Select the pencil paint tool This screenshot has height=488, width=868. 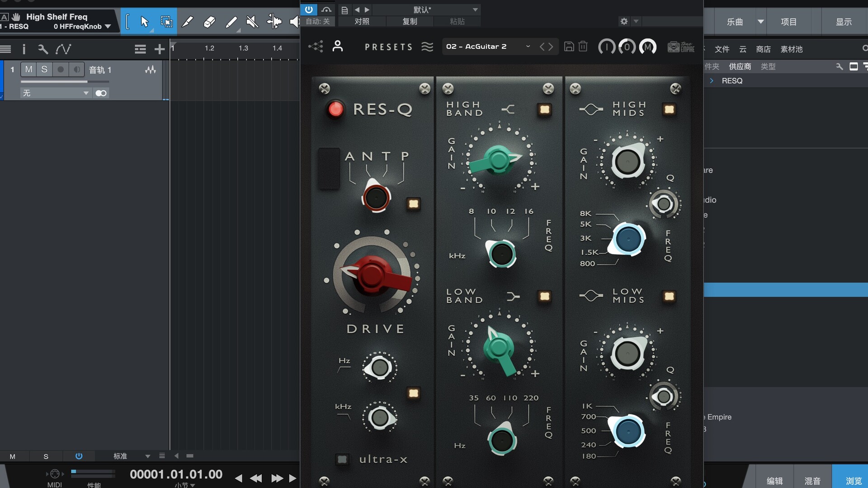pyautogui.click(x=187, y=22)
